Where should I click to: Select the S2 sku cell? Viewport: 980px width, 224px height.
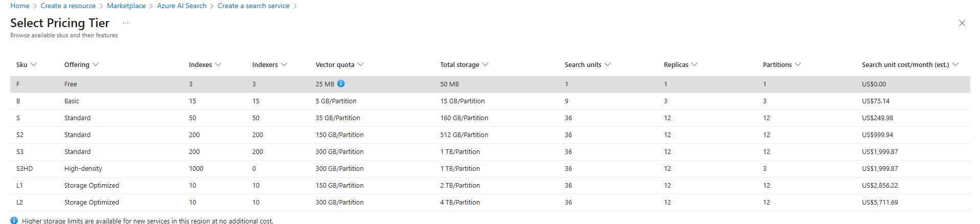click(x=20, y=135)
